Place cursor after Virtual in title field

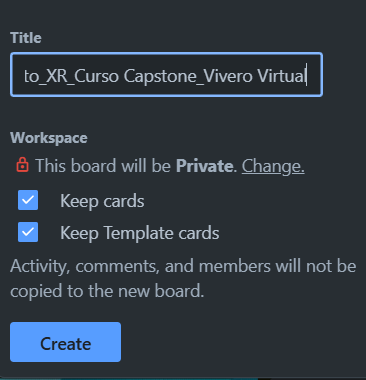click(x=306, y=76)
